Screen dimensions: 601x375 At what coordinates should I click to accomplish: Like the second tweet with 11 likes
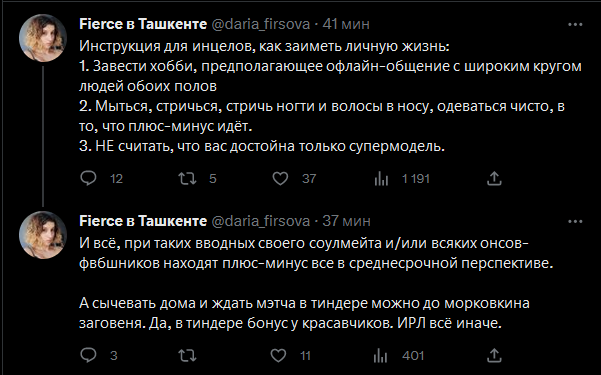[278, 355]
